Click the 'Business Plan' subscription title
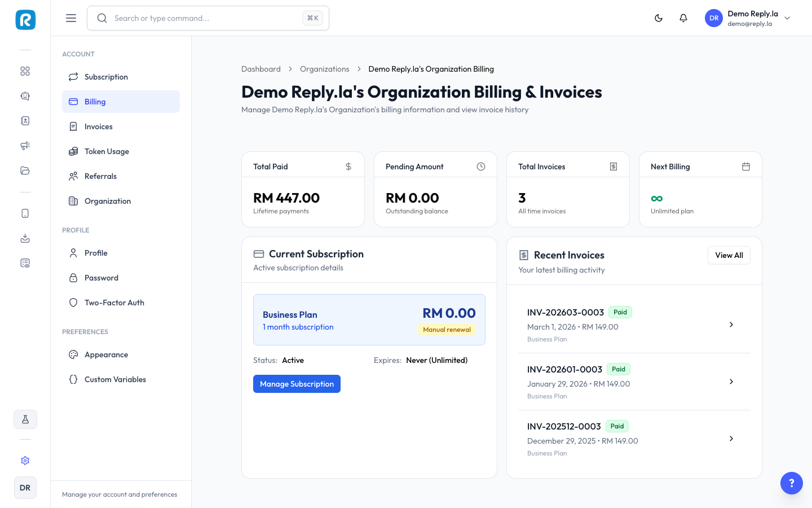 [290, 315]
